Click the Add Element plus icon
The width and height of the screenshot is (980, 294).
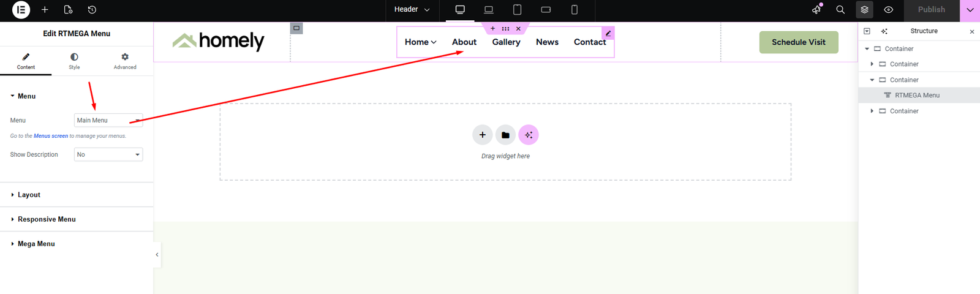click(x=45, y=10)
